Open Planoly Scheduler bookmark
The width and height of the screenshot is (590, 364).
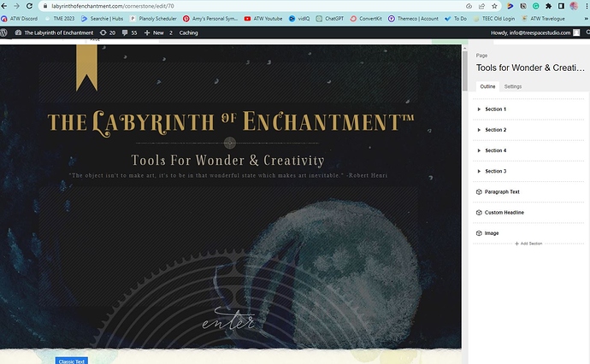[153, 19]
